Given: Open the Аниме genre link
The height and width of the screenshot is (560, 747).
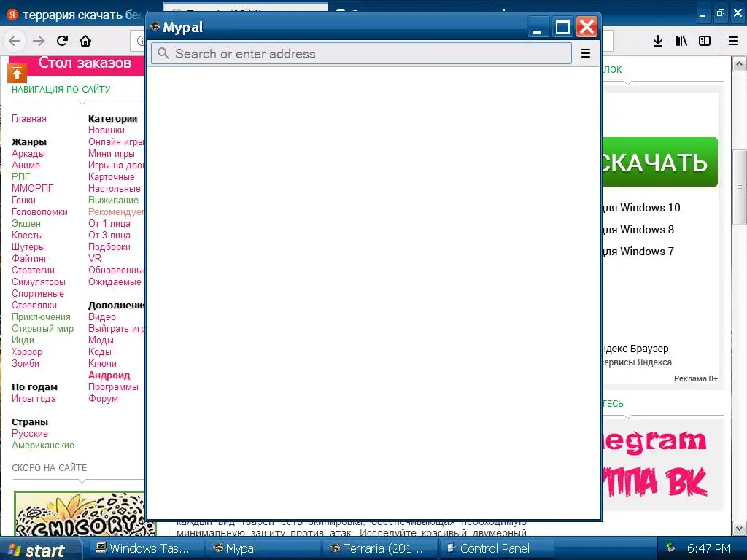Looking at the screenshot, I should [x=26, y=166].
